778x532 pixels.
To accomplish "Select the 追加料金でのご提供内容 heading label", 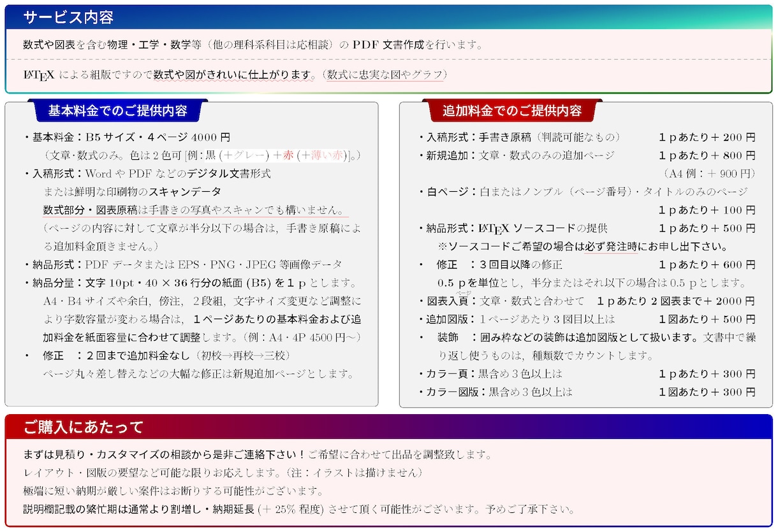I will point(513,110).
